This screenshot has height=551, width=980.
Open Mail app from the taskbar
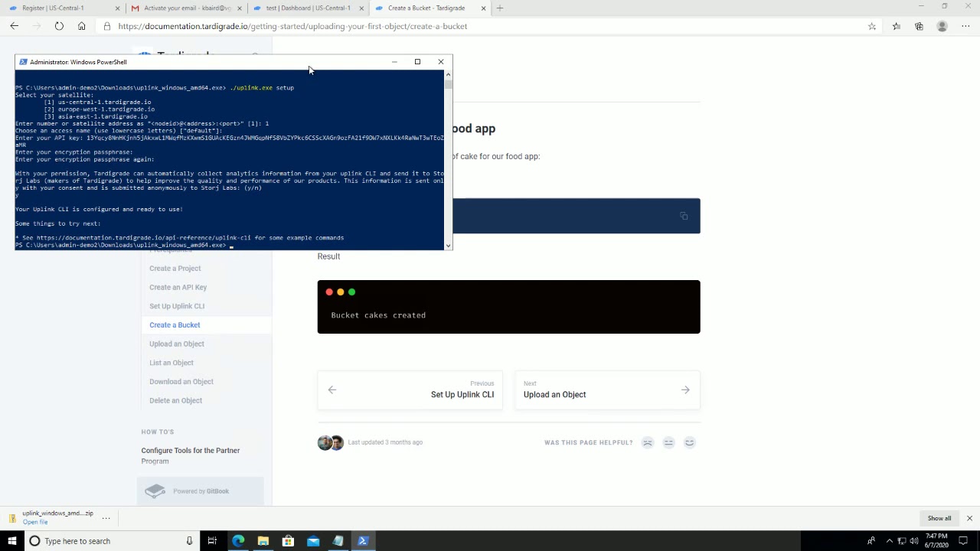(313, 541)
